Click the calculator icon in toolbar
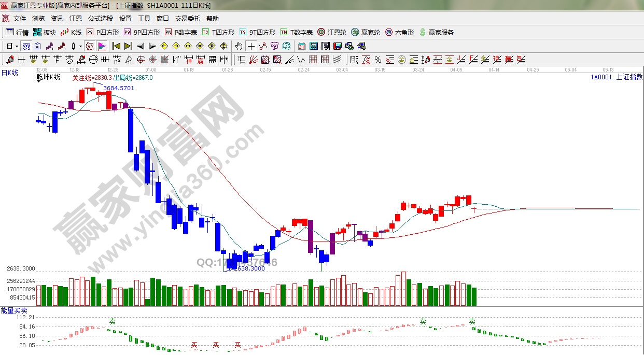 pos(313,46)
